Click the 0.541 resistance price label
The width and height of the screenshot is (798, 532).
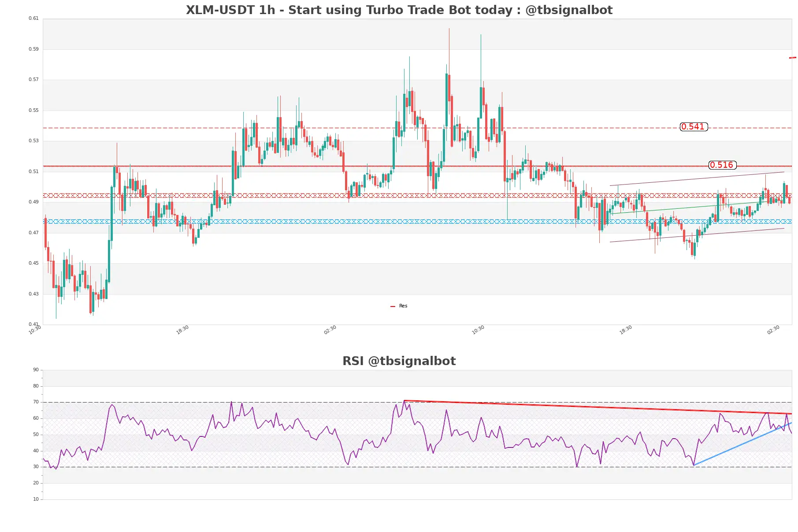pos(694,127)
